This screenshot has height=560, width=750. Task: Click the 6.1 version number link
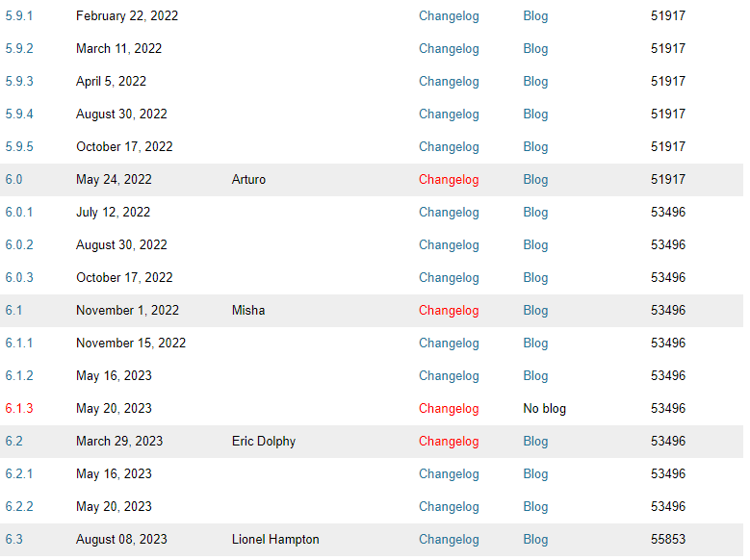pyautogui.click(x=13, y=311)
